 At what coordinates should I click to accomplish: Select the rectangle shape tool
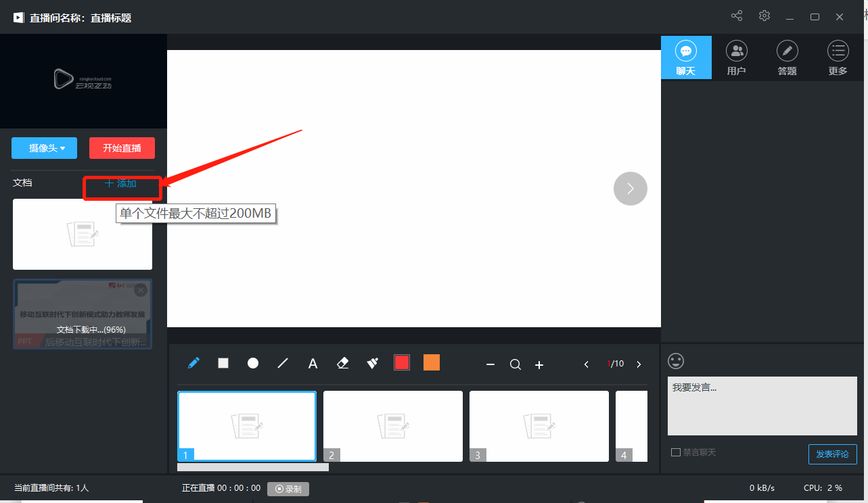point(223,363)
